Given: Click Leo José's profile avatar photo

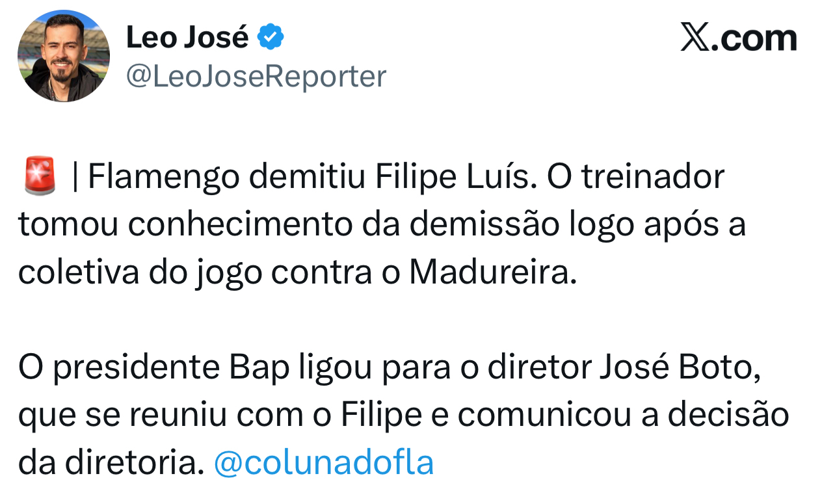Looking at the screenshot, I should click(x=64, y=56).
